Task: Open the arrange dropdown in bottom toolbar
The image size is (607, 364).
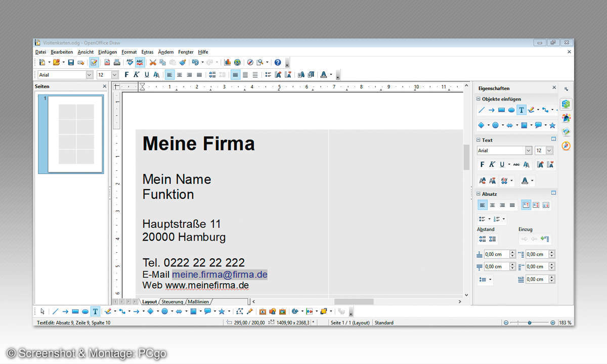Action: click(x=331, y=311)
